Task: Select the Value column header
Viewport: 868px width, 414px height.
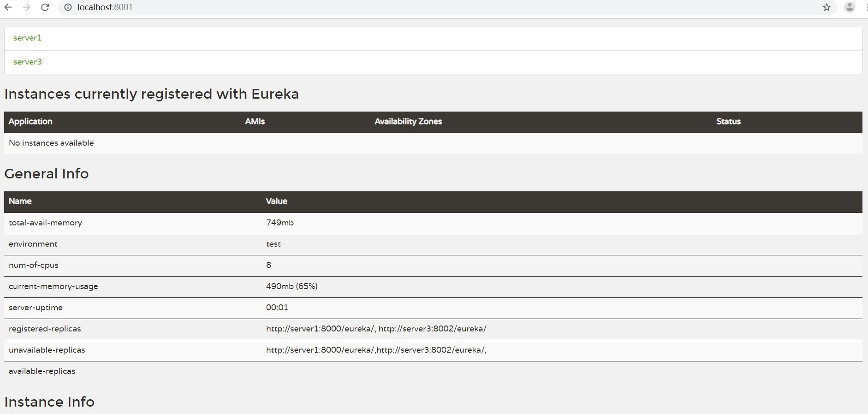Action: point(277,201)
